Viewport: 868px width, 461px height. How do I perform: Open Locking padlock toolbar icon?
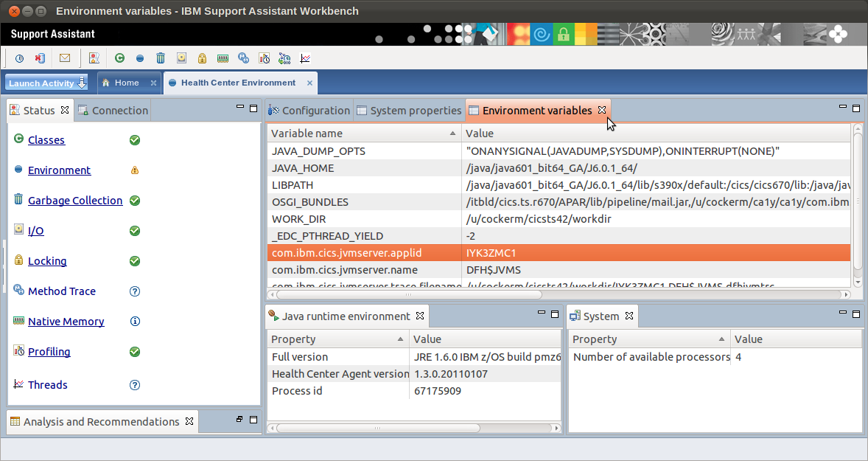tap(202, 58)
